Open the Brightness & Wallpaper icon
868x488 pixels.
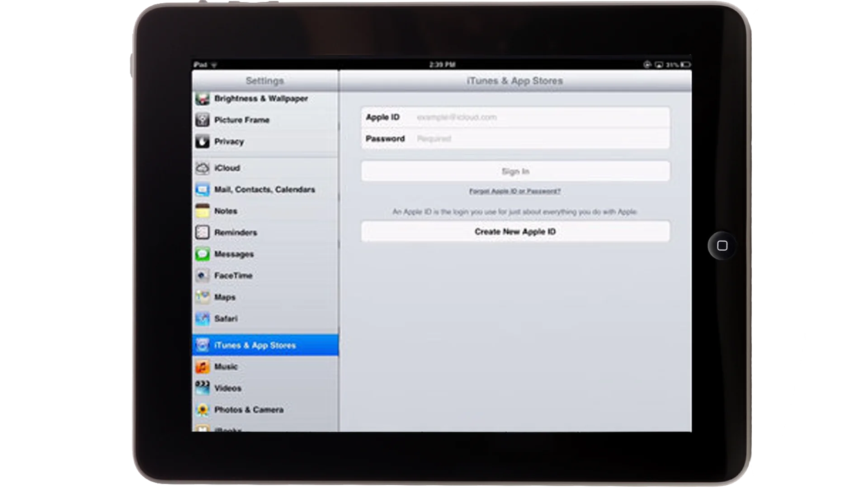(x=203, y=99)
